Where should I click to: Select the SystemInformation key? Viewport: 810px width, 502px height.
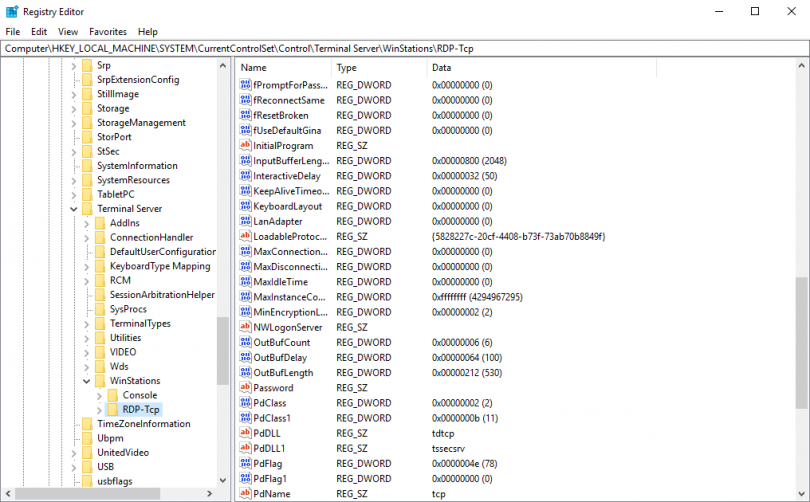[x=137, y=166]
